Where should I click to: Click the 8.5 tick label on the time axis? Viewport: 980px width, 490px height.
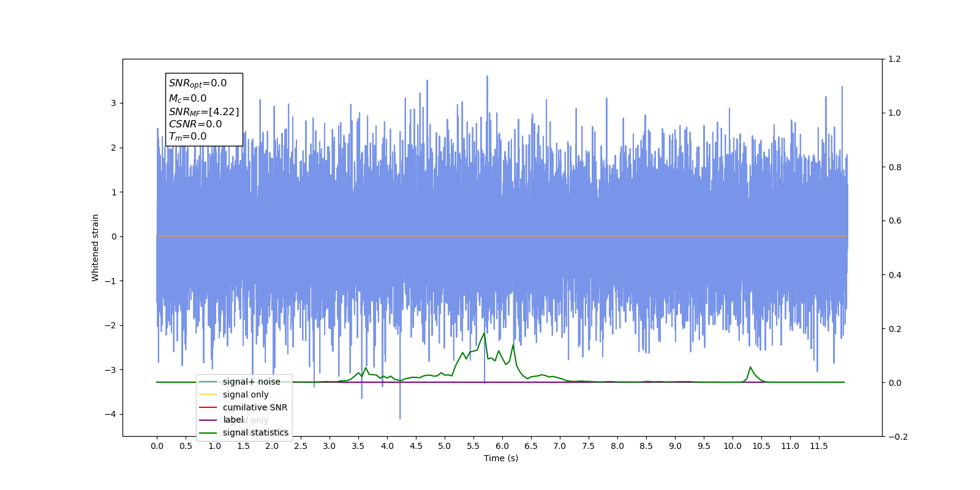pyautogui.click(x=646, y=446)
